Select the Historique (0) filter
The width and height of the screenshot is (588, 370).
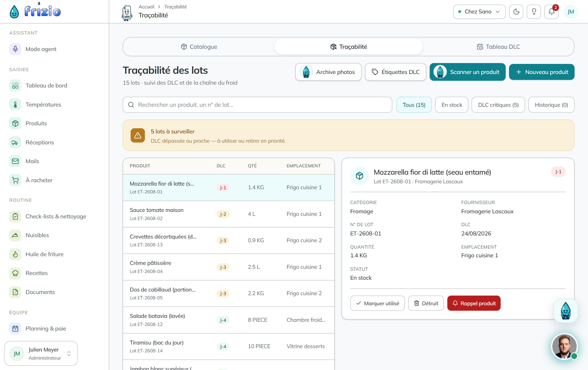551,105
